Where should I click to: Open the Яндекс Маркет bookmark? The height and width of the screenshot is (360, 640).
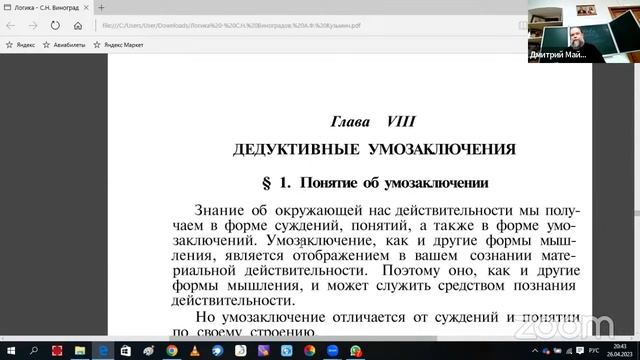(118, 45)
